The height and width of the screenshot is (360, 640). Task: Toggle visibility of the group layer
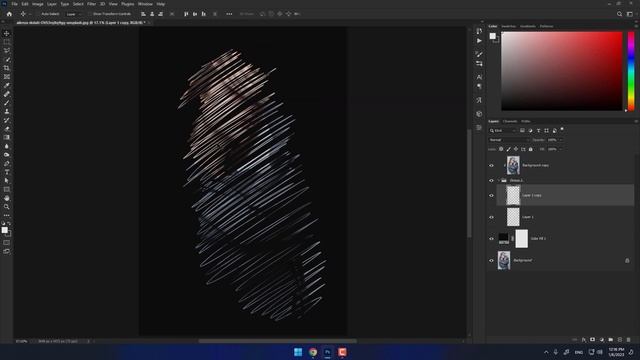491,180
